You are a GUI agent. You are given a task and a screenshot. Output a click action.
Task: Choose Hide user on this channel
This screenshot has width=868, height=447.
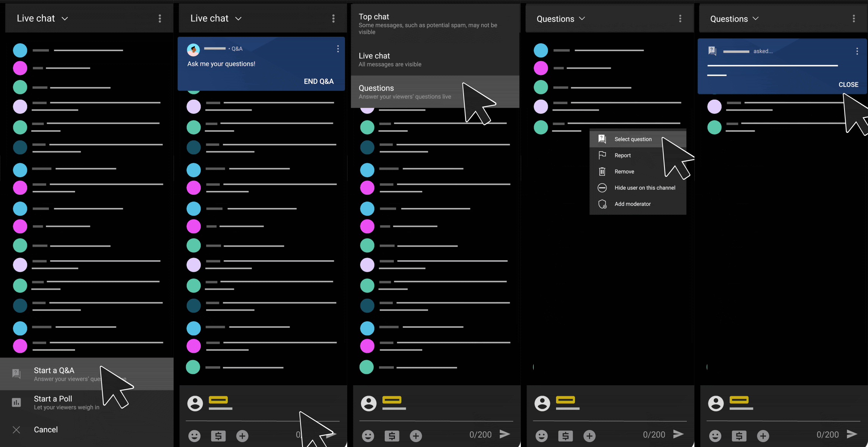(638, 188)
